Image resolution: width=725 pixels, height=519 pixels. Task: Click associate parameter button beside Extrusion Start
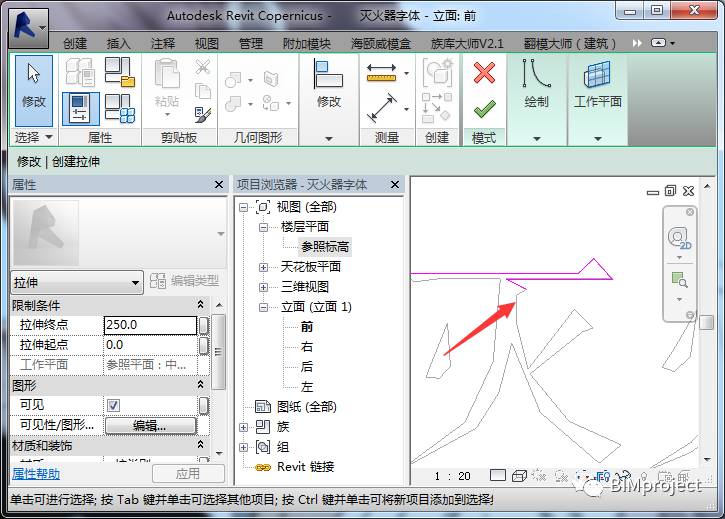203,346
